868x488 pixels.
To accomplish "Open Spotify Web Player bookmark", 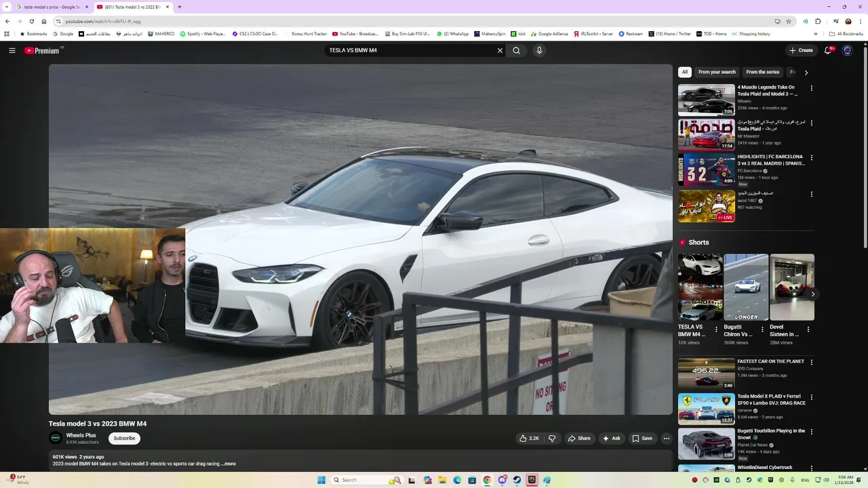I will 203,34.
